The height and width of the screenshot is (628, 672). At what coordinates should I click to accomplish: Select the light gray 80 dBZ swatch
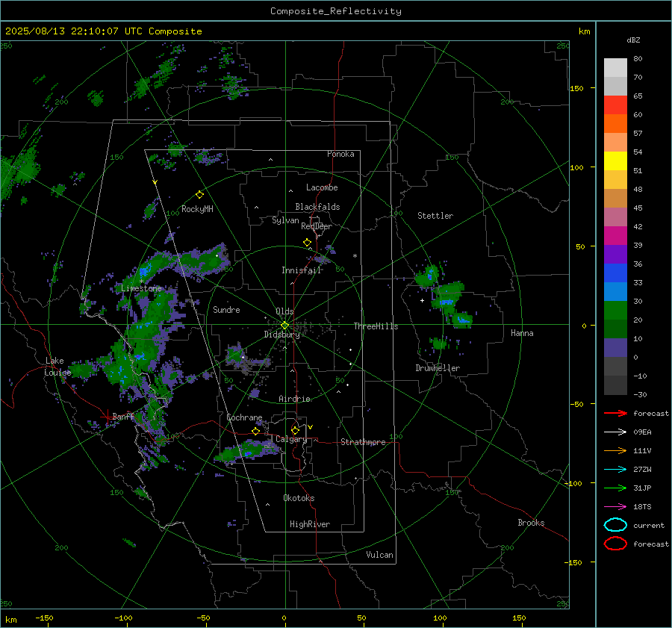tap(615, 68)
